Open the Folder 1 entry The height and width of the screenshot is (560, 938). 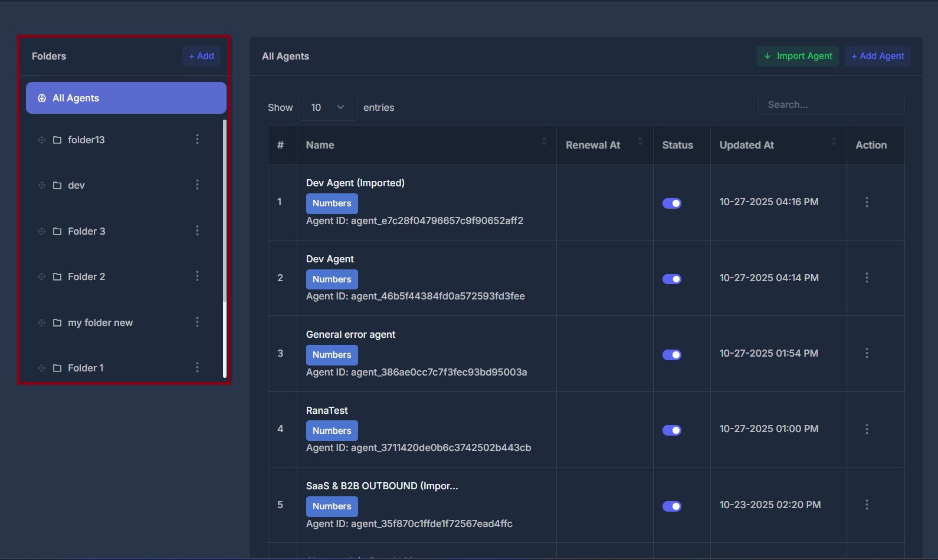point(86,368)
